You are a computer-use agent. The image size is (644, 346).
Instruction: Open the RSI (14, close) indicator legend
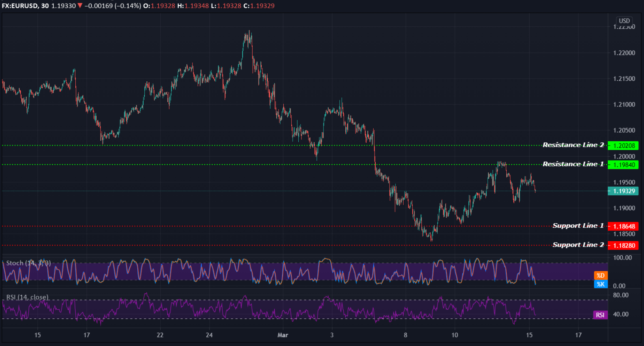click(x=27, y=297)
